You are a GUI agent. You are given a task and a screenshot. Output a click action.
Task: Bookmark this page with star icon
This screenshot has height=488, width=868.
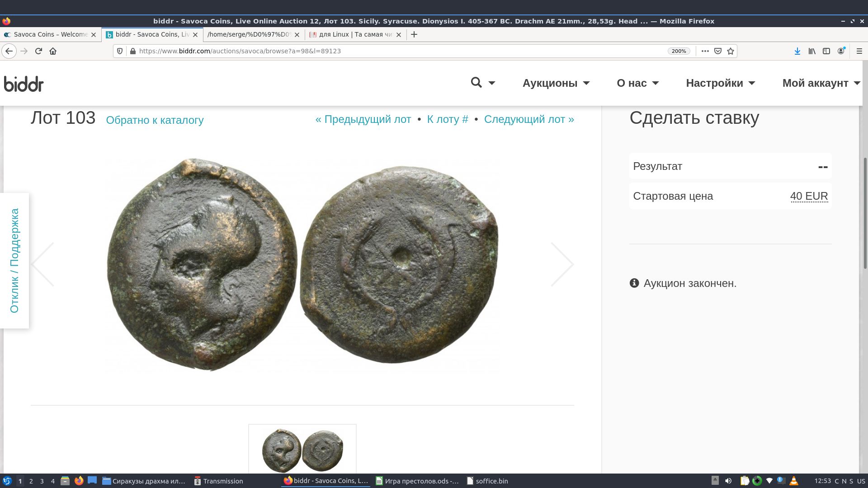[x=731, y=51]
